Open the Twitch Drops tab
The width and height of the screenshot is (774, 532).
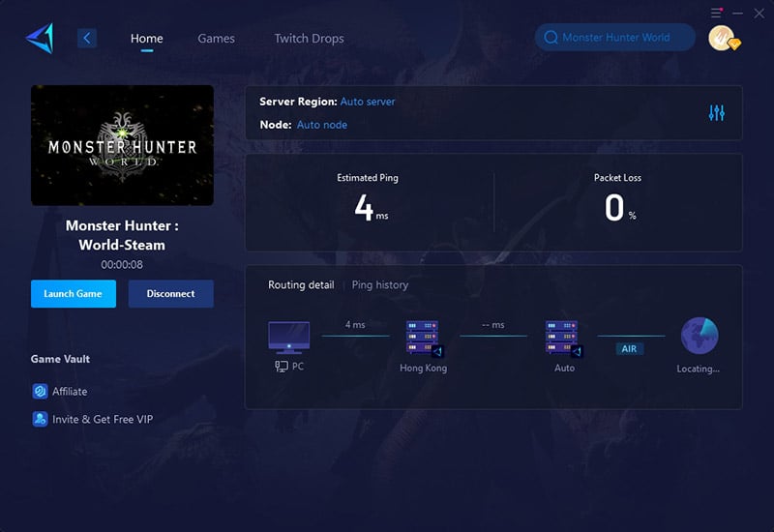pyautogui.click(x=309, y=39)
